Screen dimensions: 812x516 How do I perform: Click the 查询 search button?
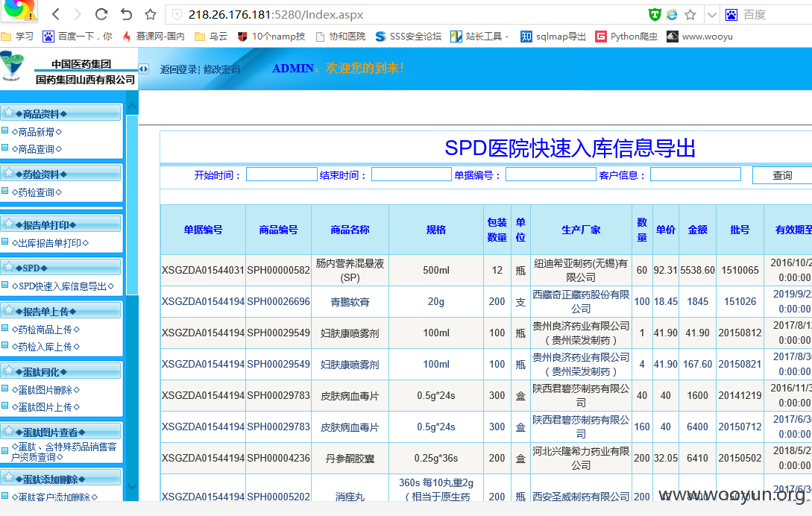[782, 175]
